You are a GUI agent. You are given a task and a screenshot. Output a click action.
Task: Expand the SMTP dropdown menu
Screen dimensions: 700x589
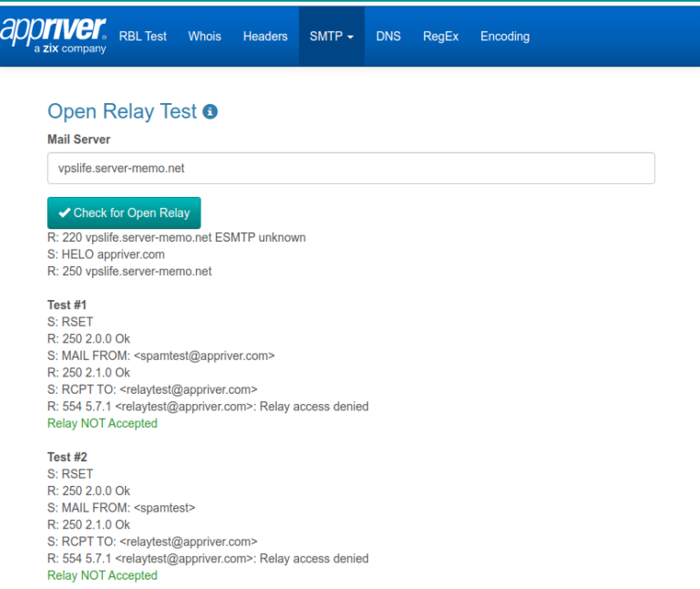pos(331,36)
